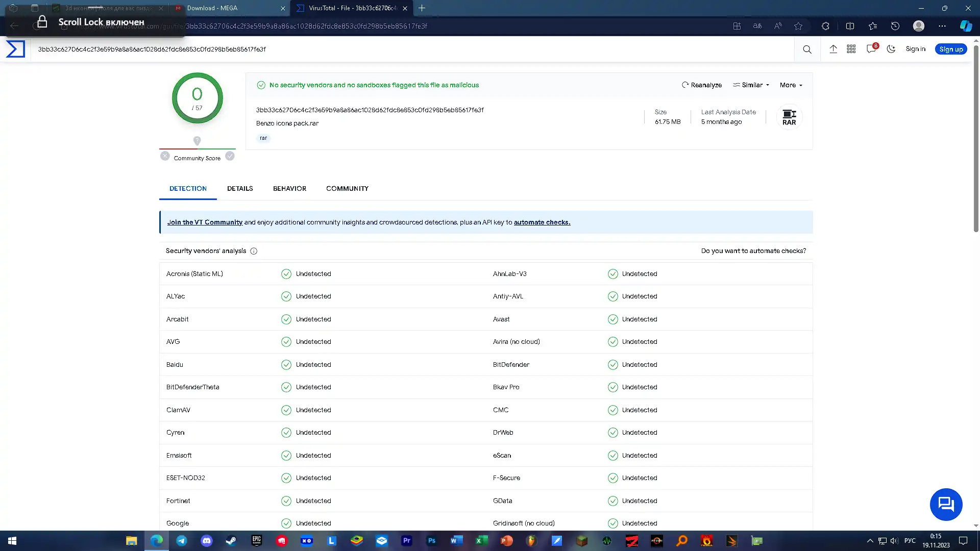Open Edge Settings and more ellipsis

[942, 26]
